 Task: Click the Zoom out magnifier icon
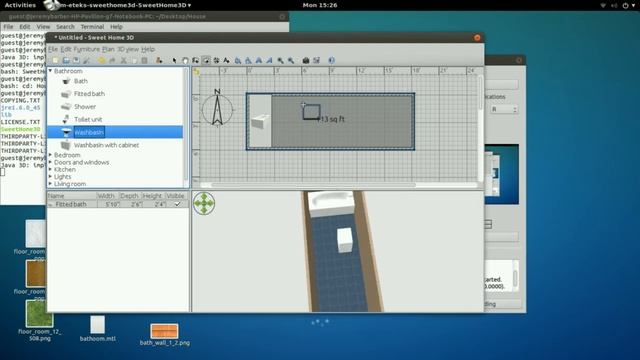[x=291, y=60]
